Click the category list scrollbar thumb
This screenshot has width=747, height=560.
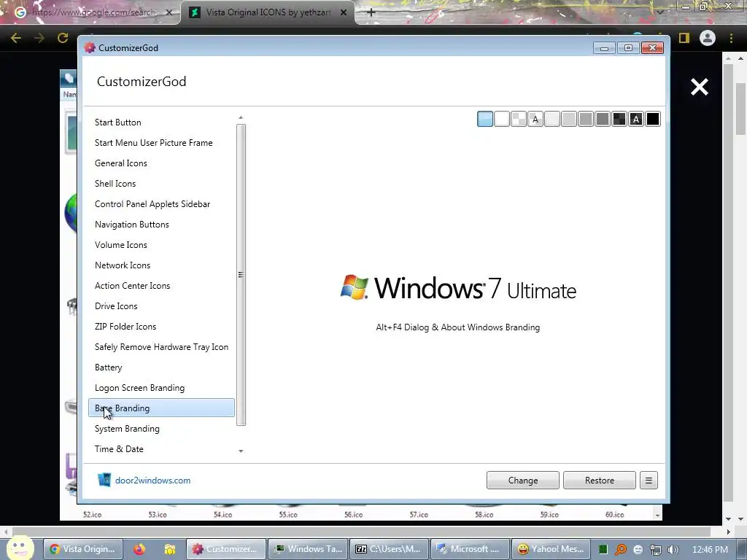(241, 275)
